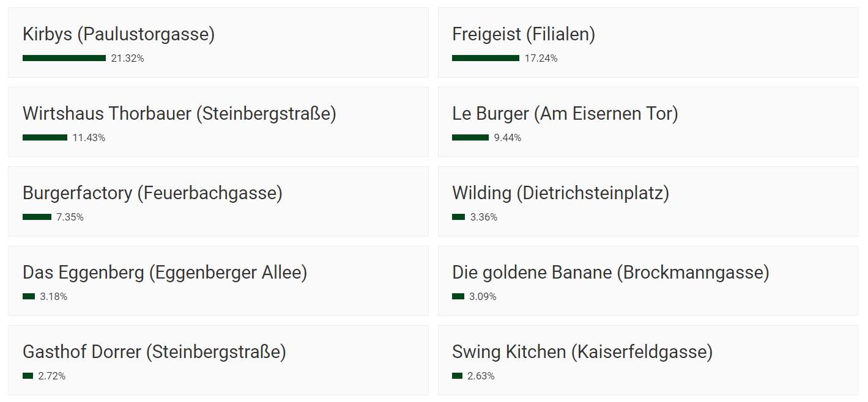Click the 3.09% bar for Die goldene Banane
Image resolution: width=868 pixels, height=402 pixels.
coord(458,296)
